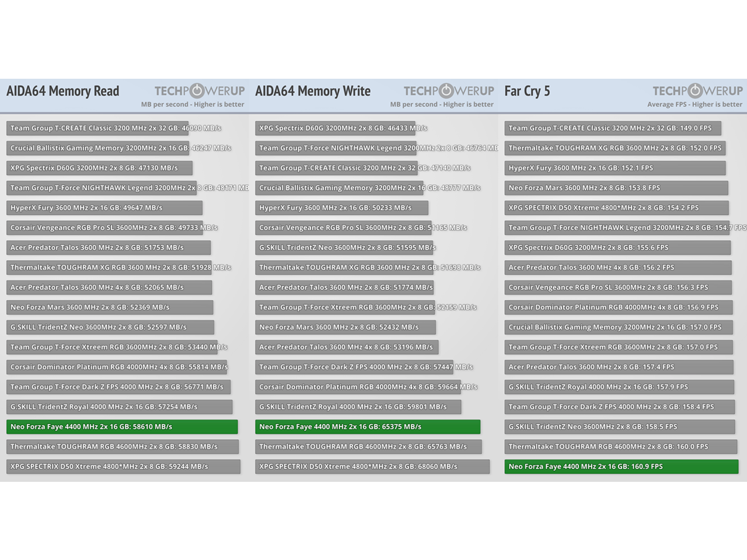This screenshot has height=560, width=747.
Task: Click the green Neo Forza Faye 160.9 FPS bar
Action: 622,467
